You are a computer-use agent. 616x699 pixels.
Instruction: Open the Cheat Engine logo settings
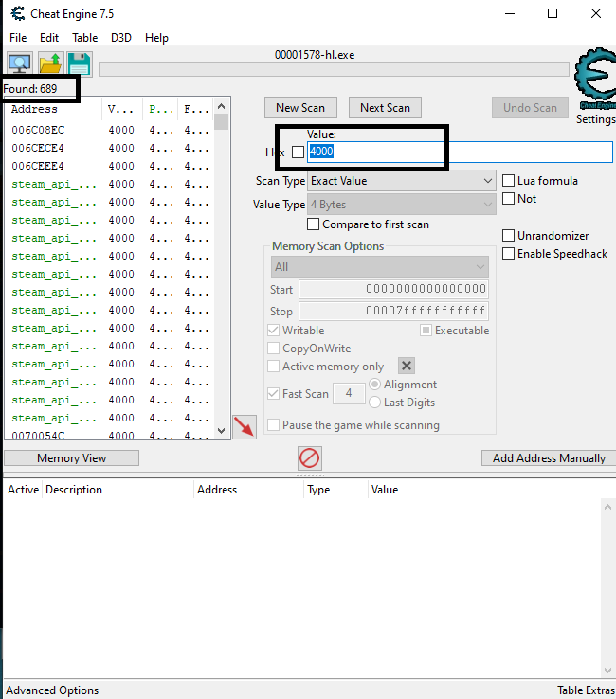pos(595,78)
